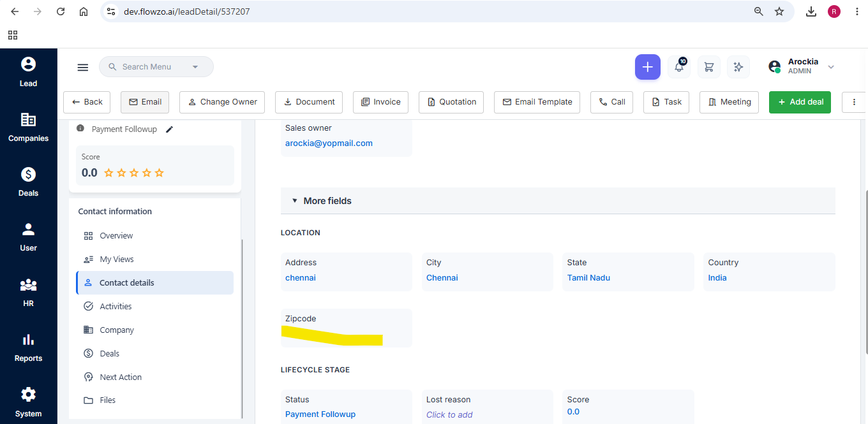
Task: Open the Lead module in sidebar
Action: point(28,72)
